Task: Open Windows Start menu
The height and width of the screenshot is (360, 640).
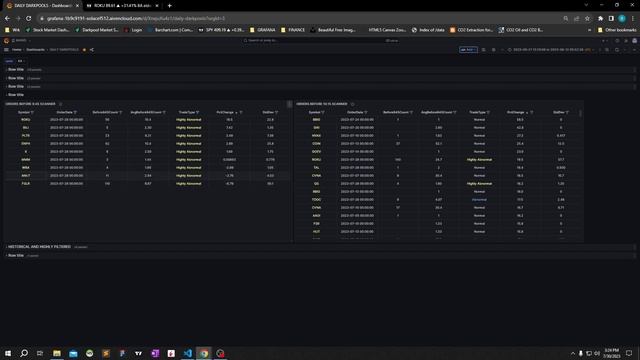Action: tap(8, 353)
